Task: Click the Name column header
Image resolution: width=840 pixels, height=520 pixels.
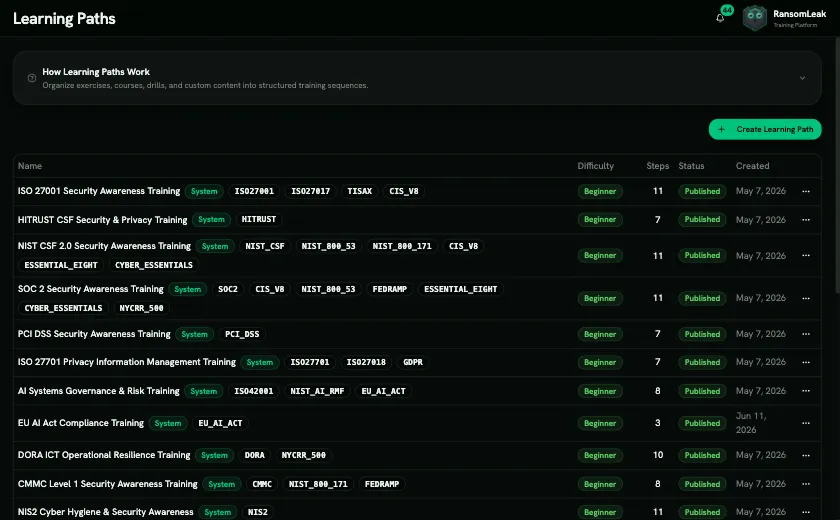Action: click(30, 166)
